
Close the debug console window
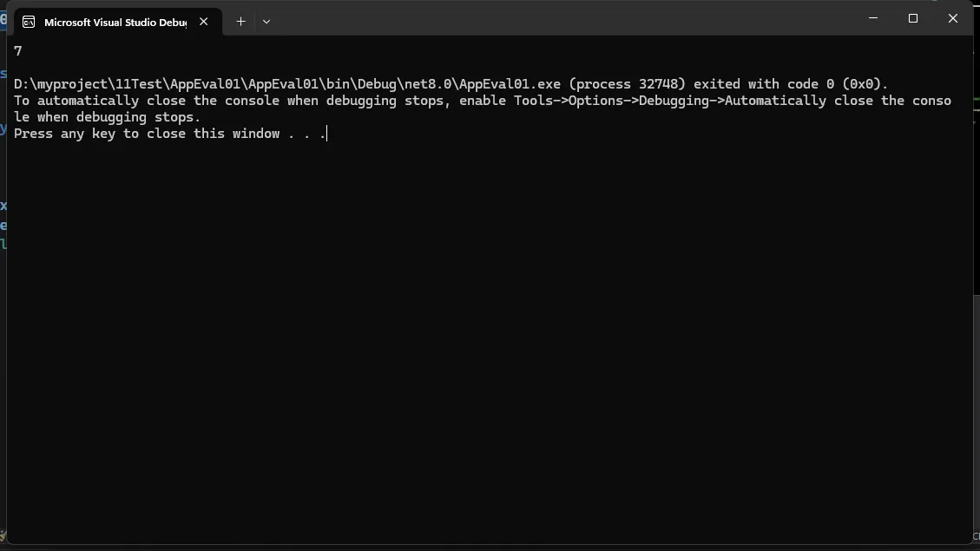click(952, 18)
